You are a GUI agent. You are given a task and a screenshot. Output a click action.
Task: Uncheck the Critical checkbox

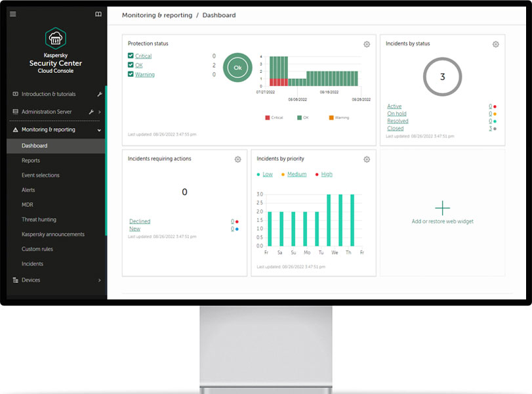pos(131,55)
